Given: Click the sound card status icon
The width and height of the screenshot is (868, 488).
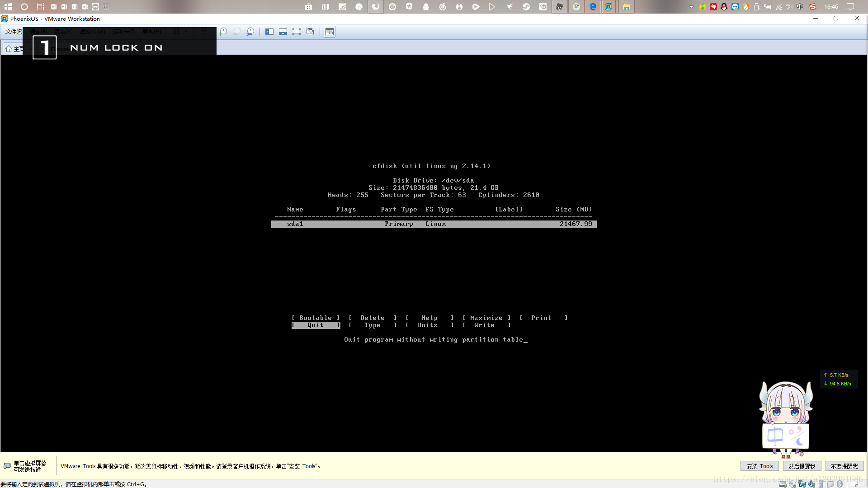Looking at the screenshot, I should point(811,484).
